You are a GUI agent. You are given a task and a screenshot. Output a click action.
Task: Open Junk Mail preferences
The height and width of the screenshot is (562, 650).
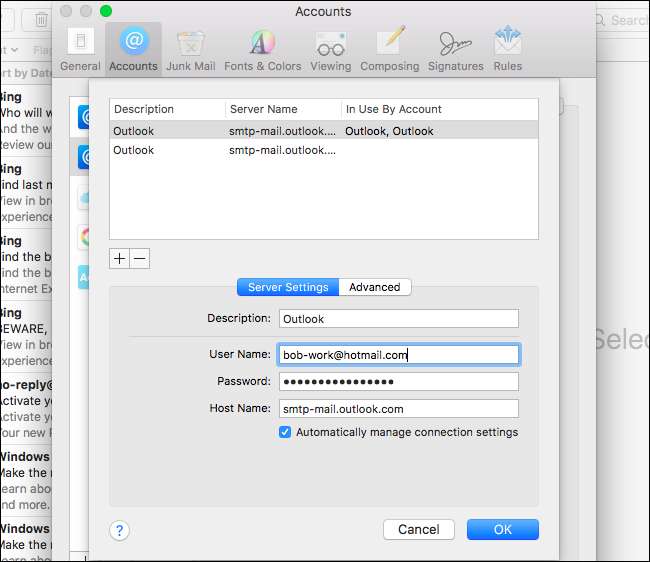tap(191, 49)
